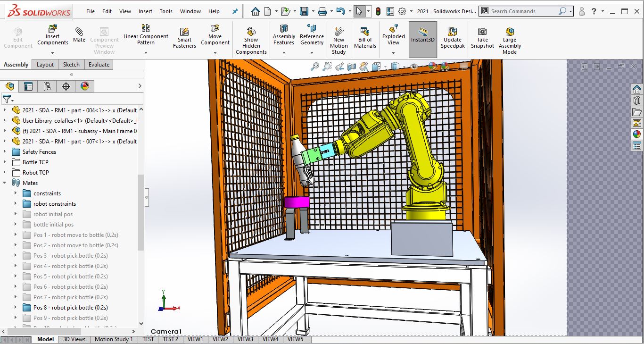Switch to the Sketch tab
The image size is (644, 344).
tap(71, 65)
